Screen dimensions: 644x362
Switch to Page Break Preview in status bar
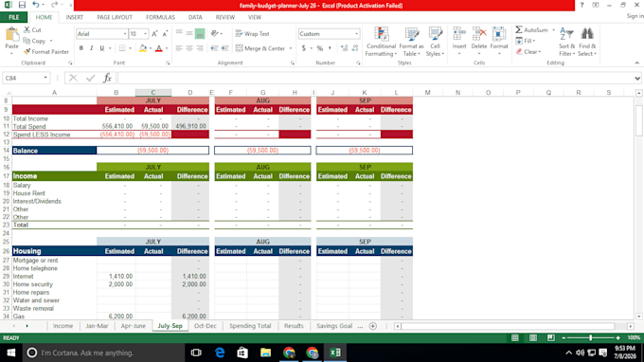pyautogui.click(x=551, y=337)
